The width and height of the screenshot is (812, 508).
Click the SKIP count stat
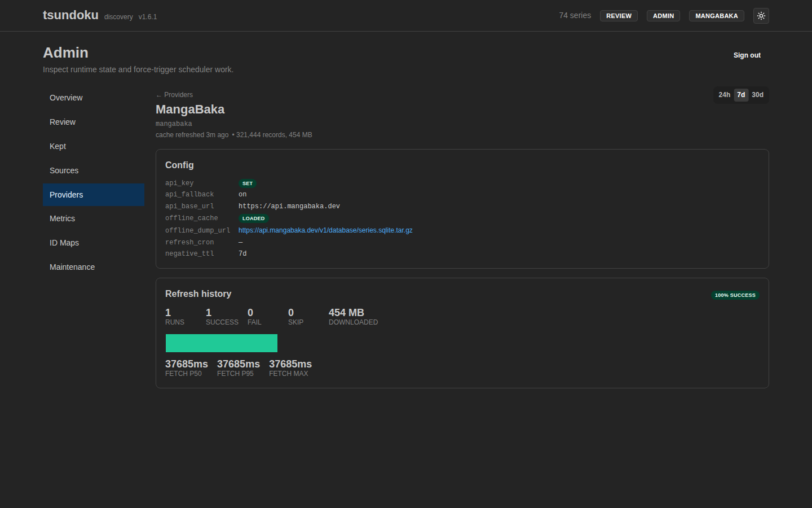(295, 317)
